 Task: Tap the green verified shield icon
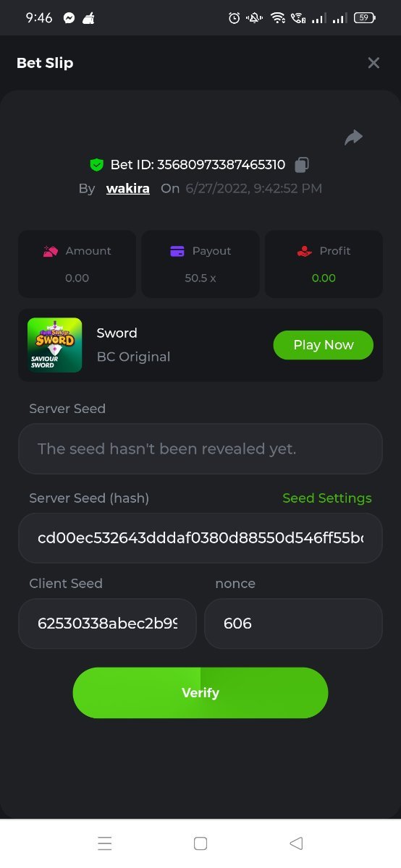96,165
